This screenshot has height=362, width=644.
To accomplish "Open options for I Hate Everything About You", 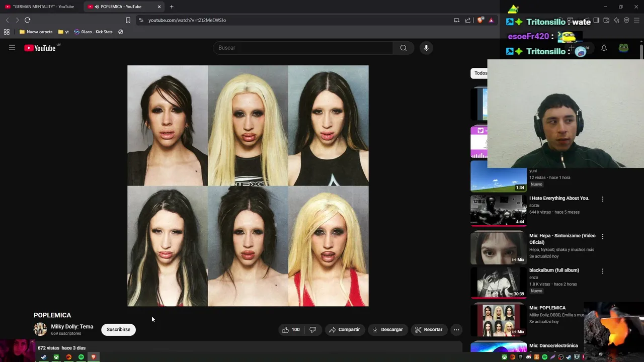I will (x=603, y=199).
